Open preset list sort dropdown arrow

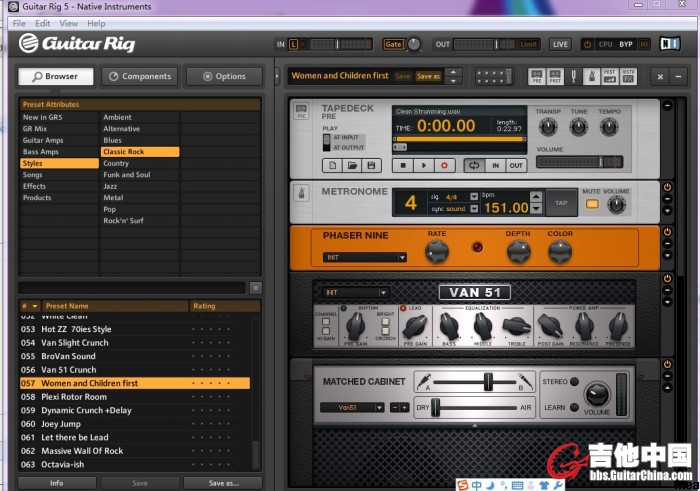(x=35, y=306)
